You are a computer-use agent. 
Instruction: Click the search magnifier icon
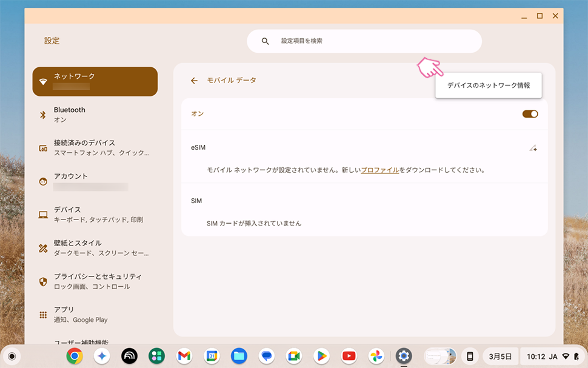(x=265, y=41)
